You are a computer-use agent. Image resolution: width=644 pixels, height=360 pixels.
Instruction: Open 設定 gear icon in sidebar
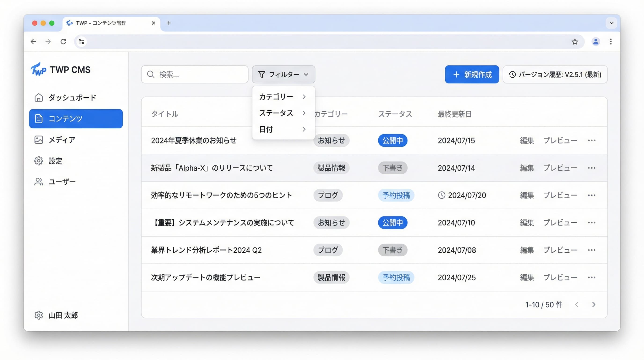39,161
